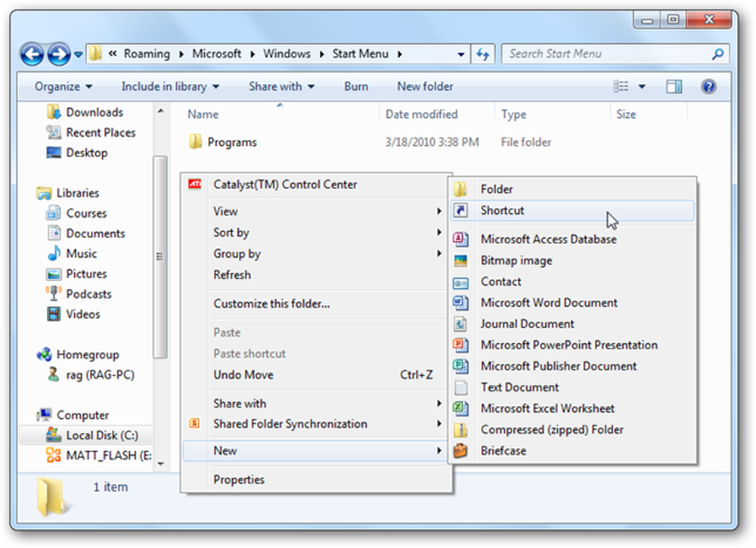Viewport: 756px width, 548px height.
Task: Open the view options dropdown arrow
Action: (x=642, y=87)
